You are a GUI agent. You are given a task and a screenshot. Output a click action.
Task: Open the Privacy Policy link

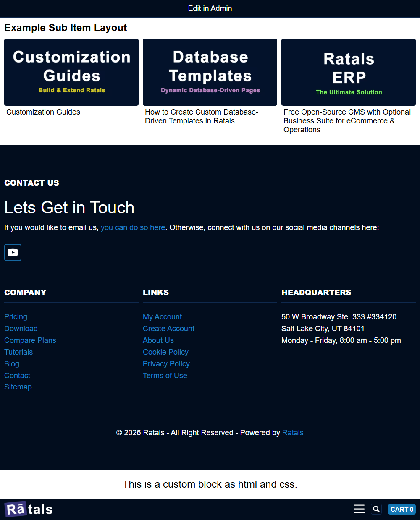[166, 364]
